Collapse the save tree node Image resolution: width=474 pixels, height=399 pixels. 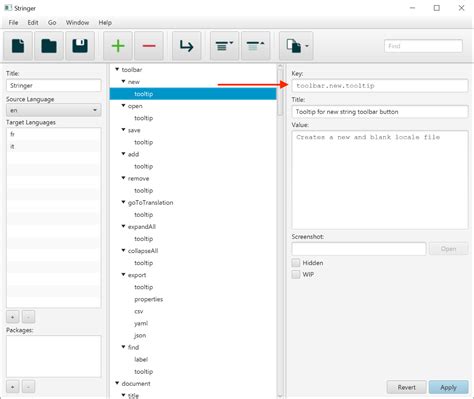123,130
